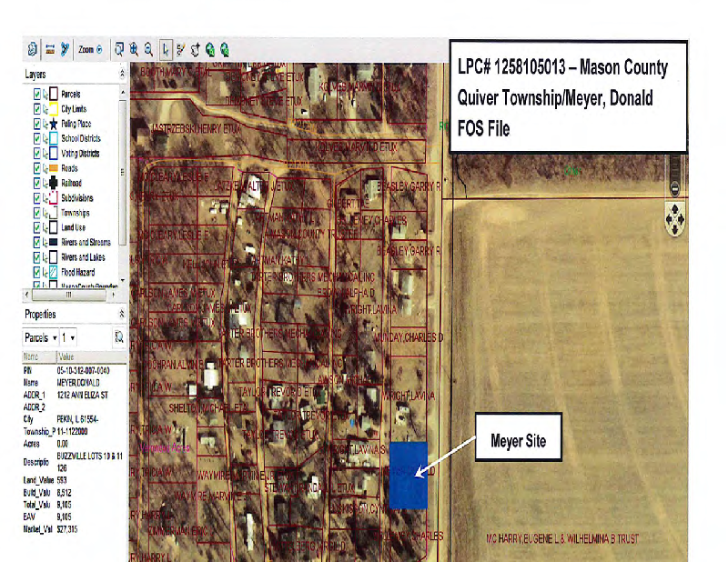This screenshot has width=728, height=562.
Task: Select the zoom-to-box rectangle tool
Action: pos(119,49)
